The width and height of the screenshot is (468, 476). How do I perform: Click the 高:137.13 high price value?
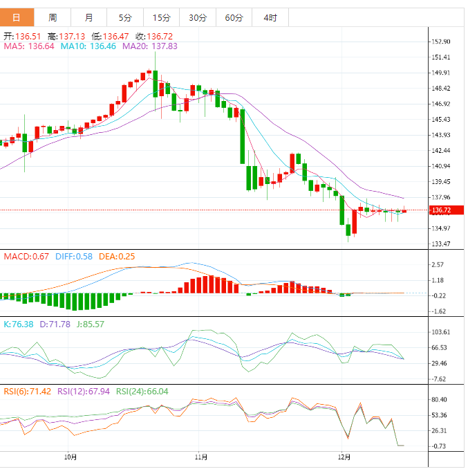[x=66, y=37]
